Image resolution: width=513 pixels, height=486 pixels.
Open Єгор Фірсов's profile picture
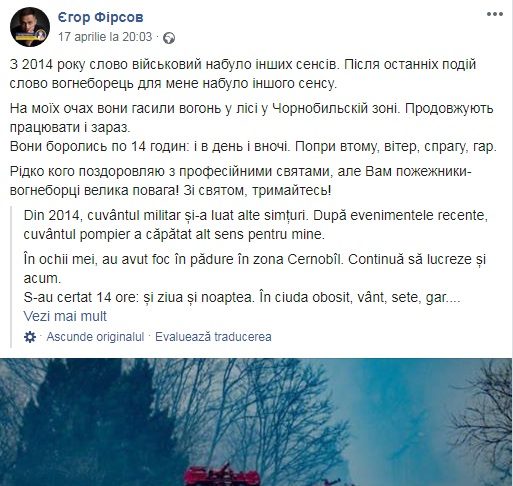(30, 26)
